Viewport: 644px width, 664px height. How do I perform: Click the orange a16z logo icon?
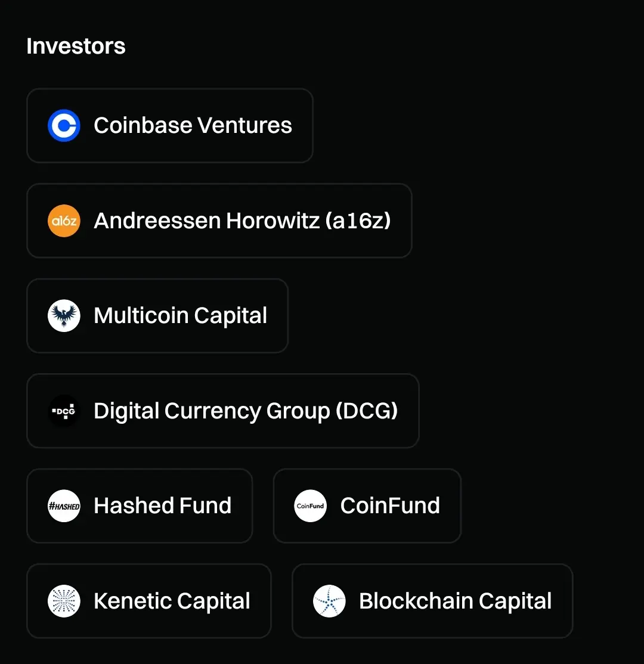[64, 221]
